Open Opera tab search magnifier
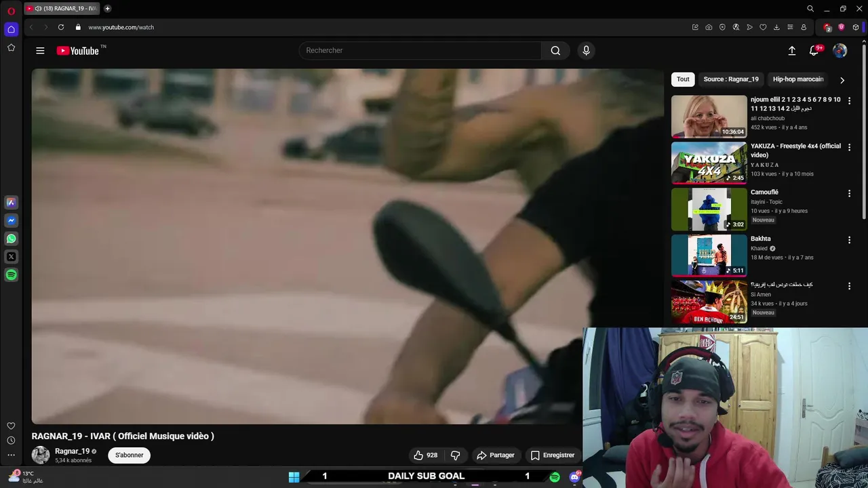The width and height of the screenshot is (868, 488). [810, 9]
